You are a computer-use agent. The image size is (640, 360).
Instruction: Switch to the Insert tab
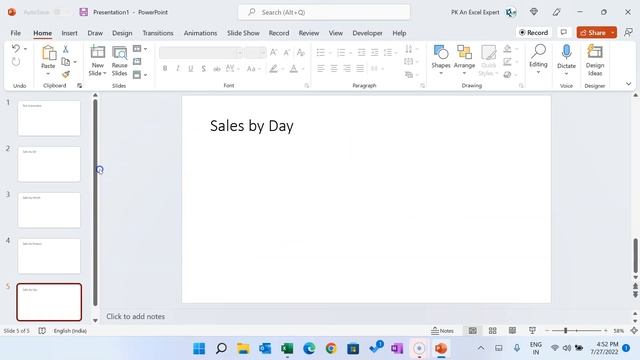click(69, 33)
